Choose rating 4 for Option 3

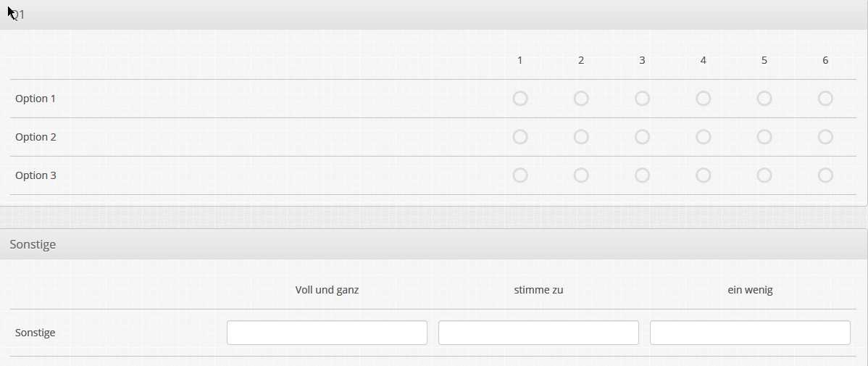tap(703, 175)
